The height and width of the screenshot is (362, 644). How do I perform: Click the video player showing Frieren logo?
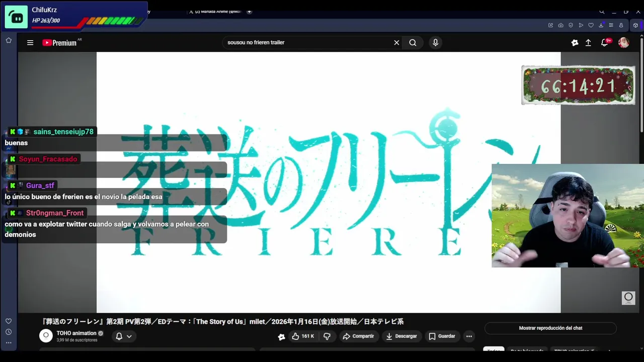329,182
